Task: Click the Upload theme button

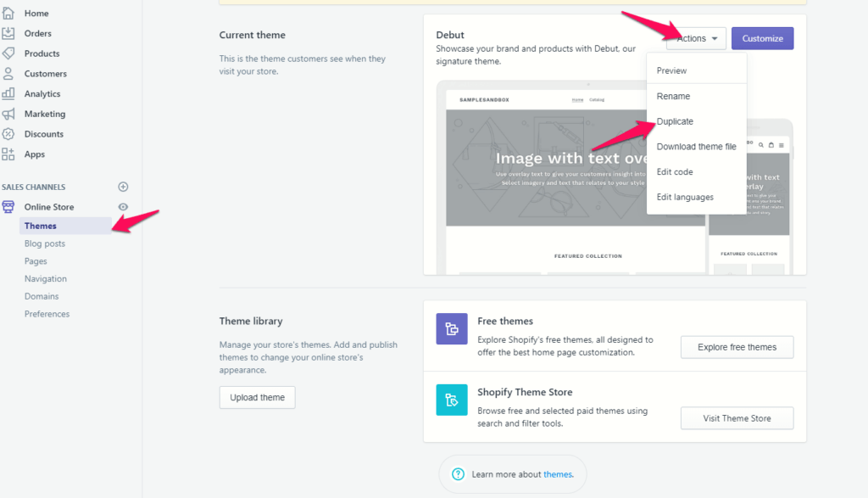Action: click(x=258, y=397)
